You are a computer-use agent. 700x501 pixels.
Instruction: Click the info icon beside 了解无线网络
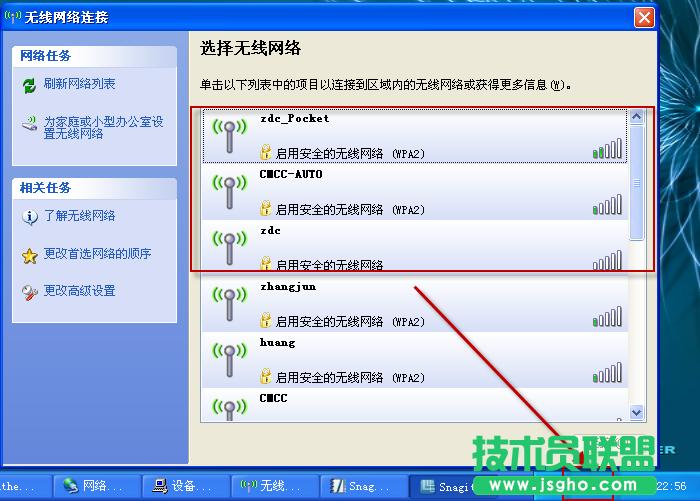[29, 217]
